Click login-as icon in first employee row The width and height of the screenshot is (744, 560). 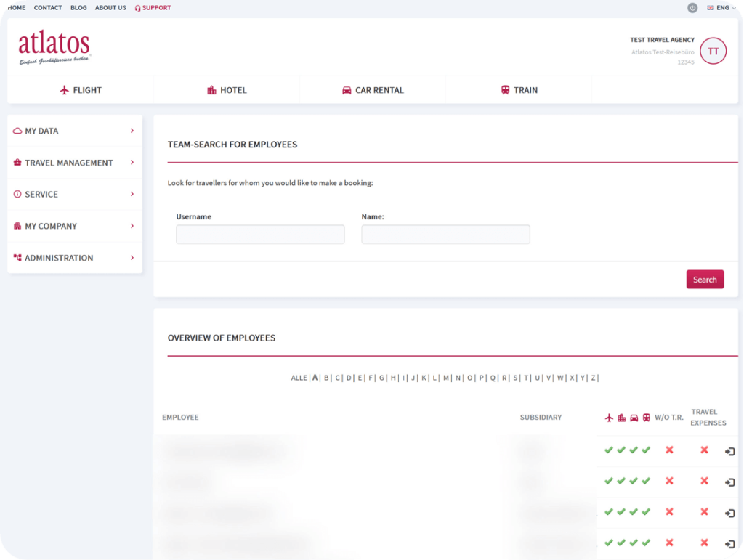729,451
